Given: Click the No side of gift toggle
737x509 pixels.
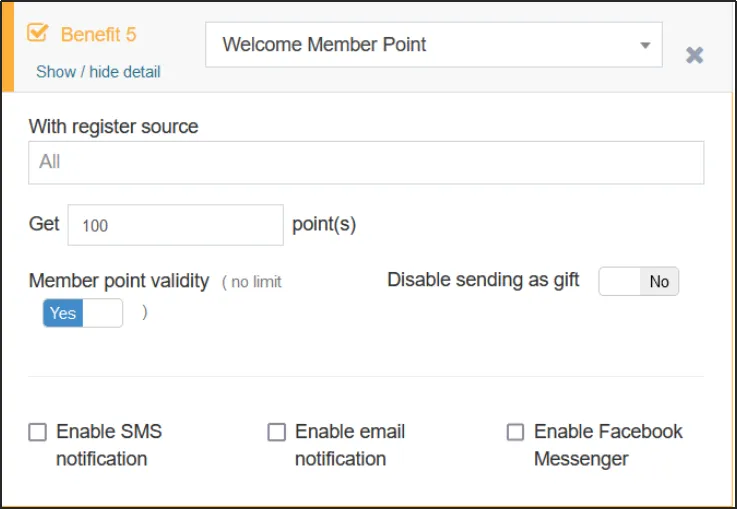Looking at the screenshot, I should click(x=659, y=282).
